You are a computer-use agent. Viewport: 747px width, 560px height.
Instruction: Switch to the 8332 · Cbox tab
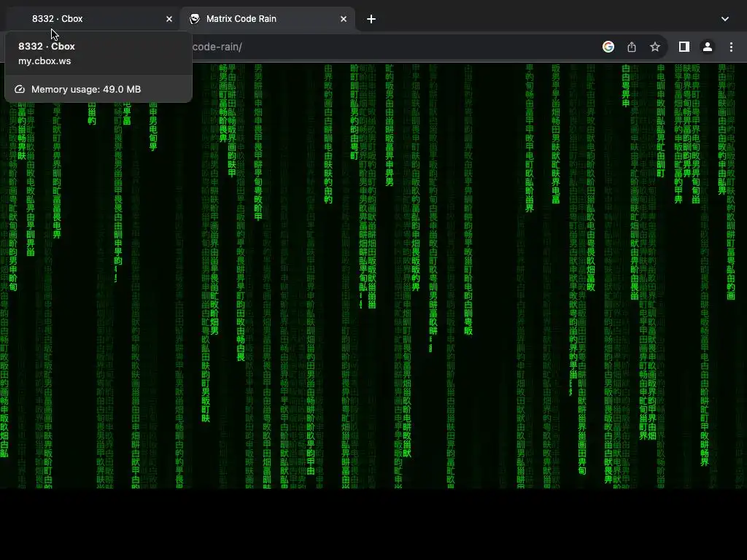93,19
